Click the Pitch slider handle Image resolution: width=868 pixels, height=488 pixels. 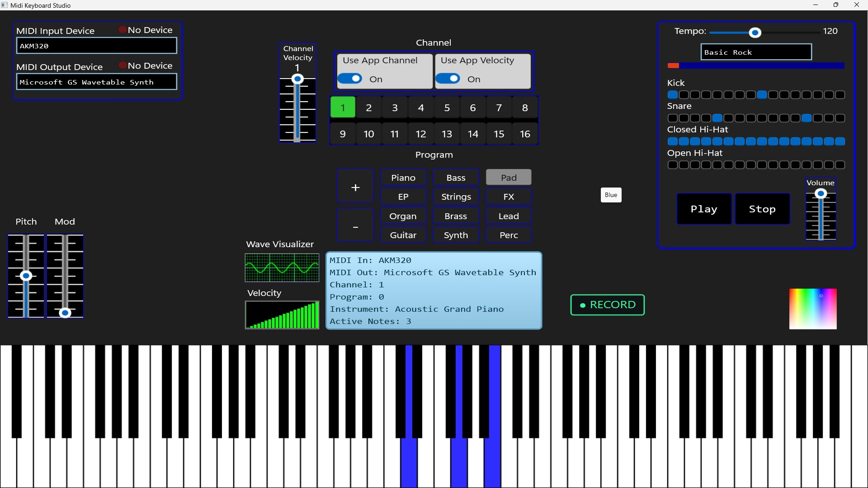[x=26, y=276]
